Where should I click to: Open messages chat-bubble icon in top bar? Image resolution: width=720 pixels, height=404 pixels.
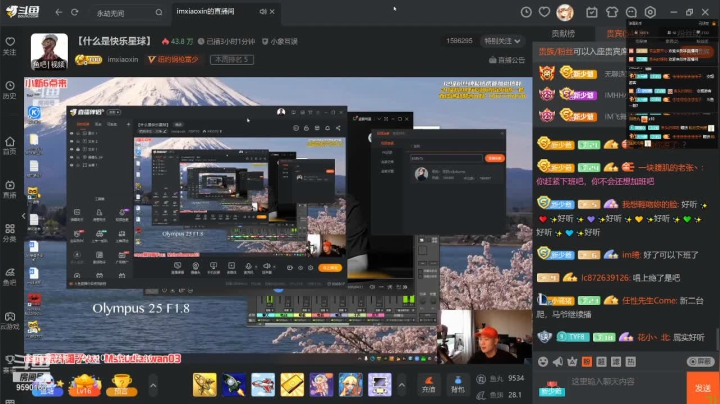pos(631,12)
